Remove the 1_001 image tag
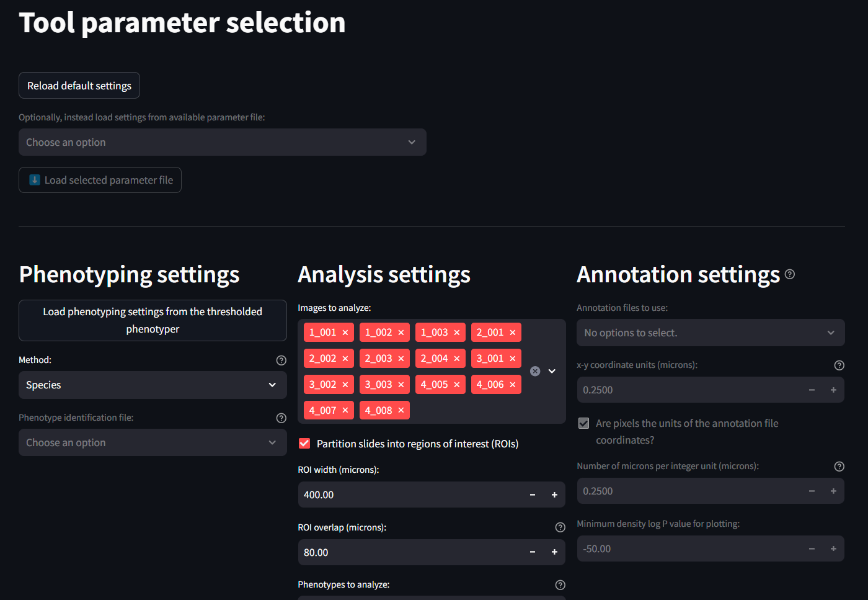The height and width of the screenshot is (600, 868). (x=345, y=333)
